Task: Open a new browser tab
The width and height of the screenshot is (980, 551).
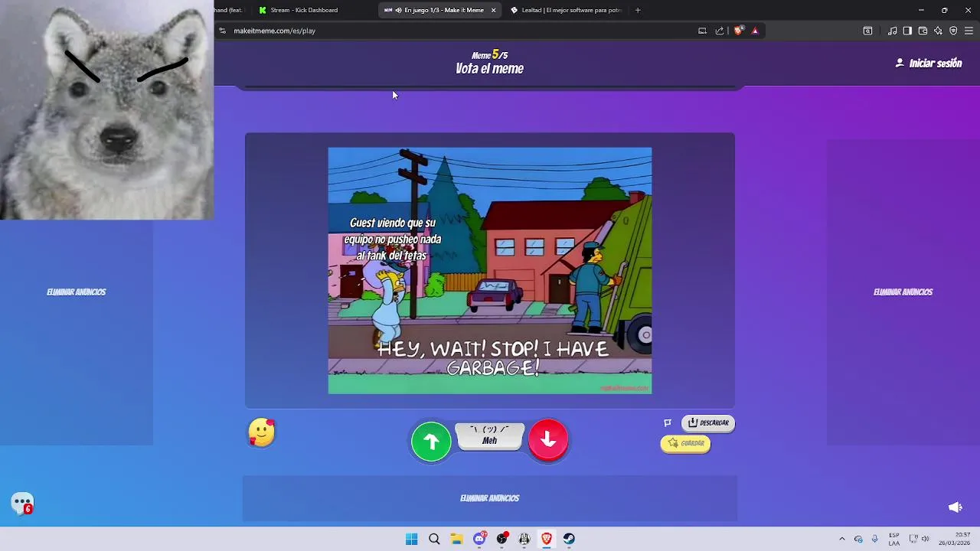Action: 638,10
